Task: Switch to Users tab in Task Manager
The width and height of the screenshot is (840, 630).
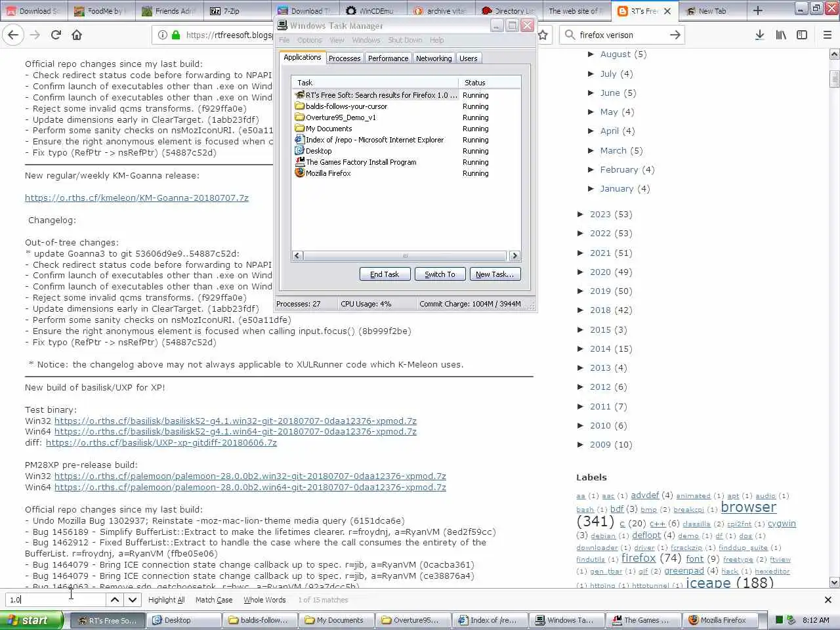Action: point(469,58)
